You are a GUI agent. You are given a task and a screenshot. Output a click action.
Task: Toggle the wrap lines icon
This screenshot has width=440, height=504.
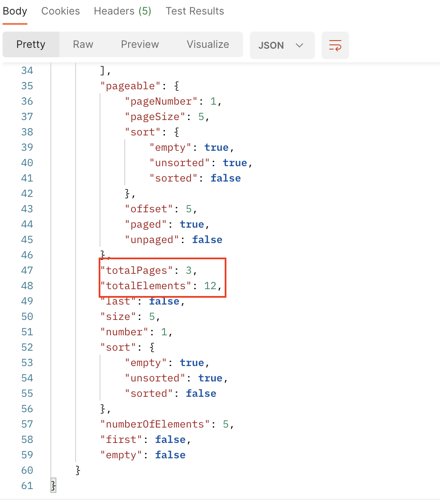coord(335,45)
